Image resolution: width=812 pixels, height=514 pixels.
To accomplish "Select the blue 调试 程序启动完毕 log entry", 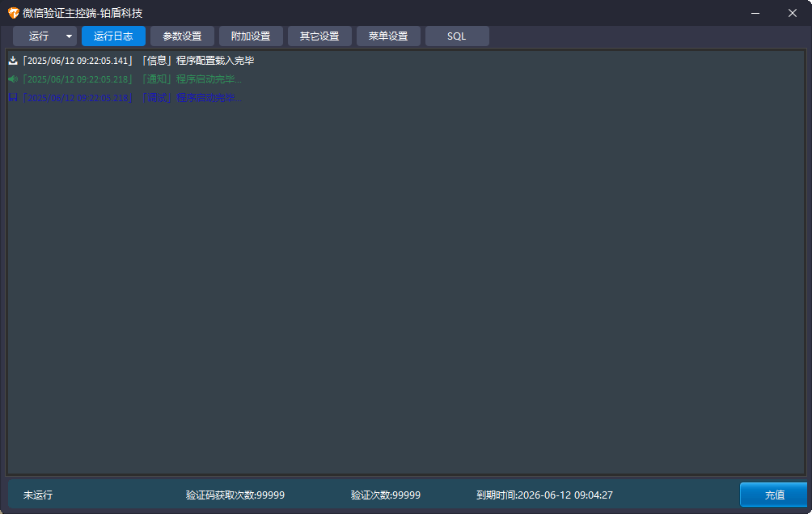I will point(125,98).
